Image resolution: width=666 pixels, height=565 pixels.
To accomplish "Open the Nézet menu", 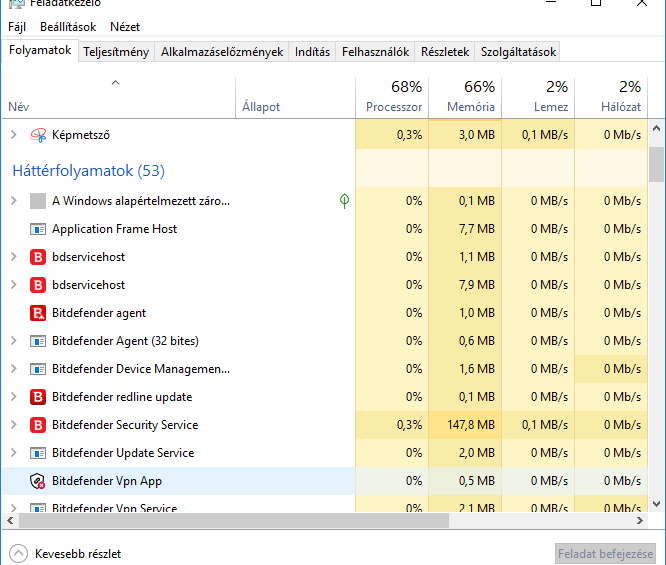I will click(125, 27).
